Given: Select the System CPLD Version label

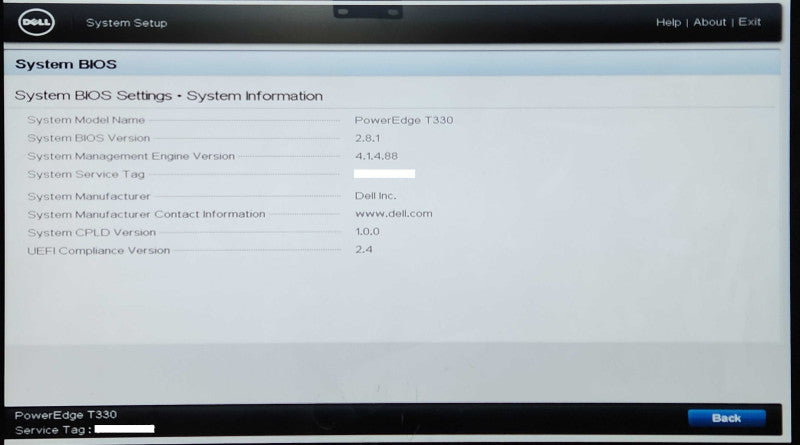Looking at the screenshot, I should tap(92, 233).
